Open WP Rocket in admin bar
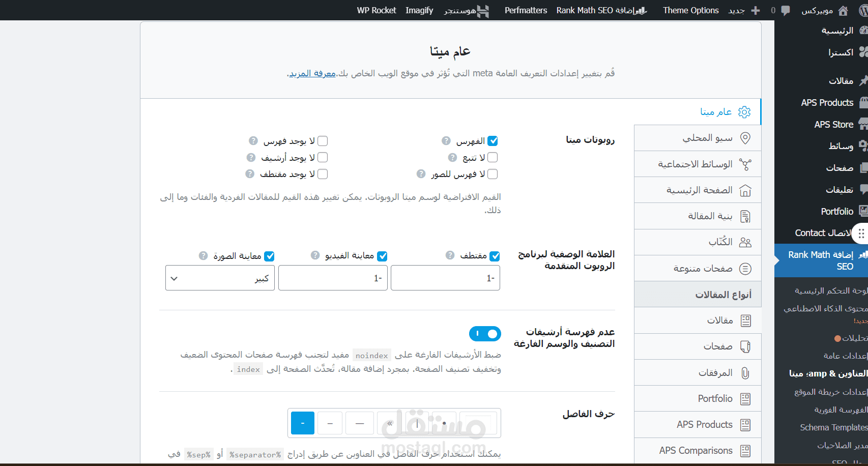This screenshot has width=868, height=466. tap(377, 10)
